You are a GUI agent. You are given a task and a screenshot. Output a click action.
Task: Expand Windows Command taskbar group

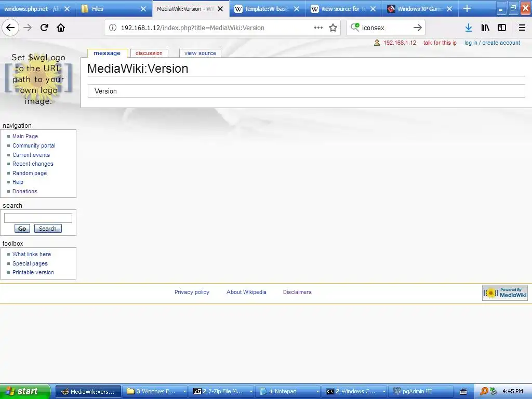354,391
